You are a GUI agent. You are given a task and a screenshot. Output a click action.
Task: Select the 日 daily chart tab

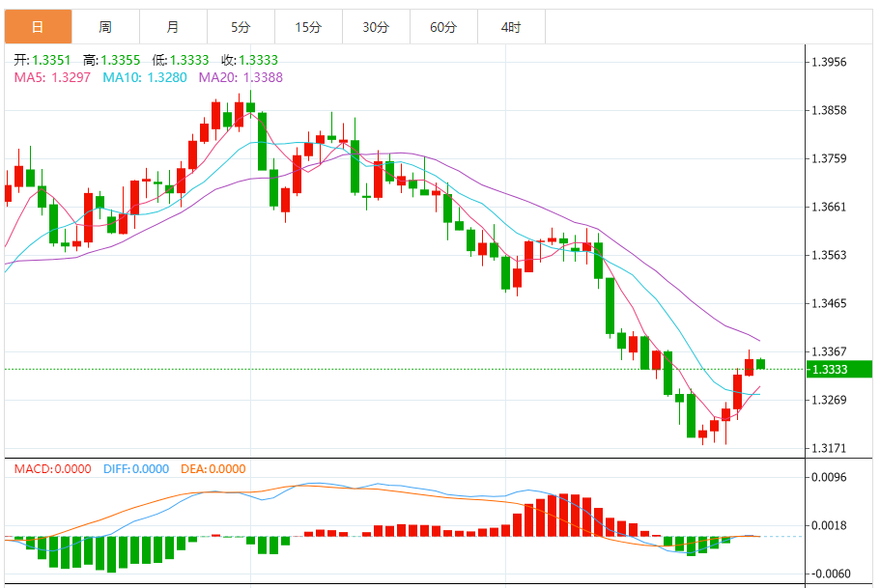pos(39,27)
